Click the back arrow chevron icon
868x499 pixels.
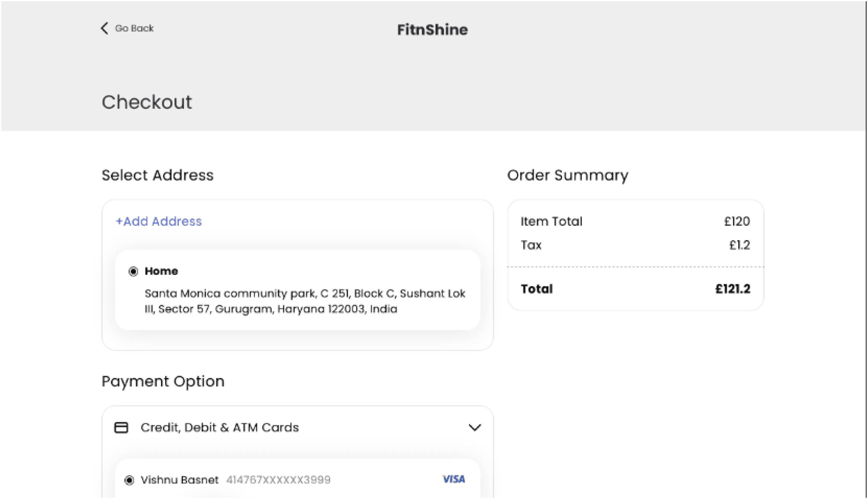coord(104,28)
